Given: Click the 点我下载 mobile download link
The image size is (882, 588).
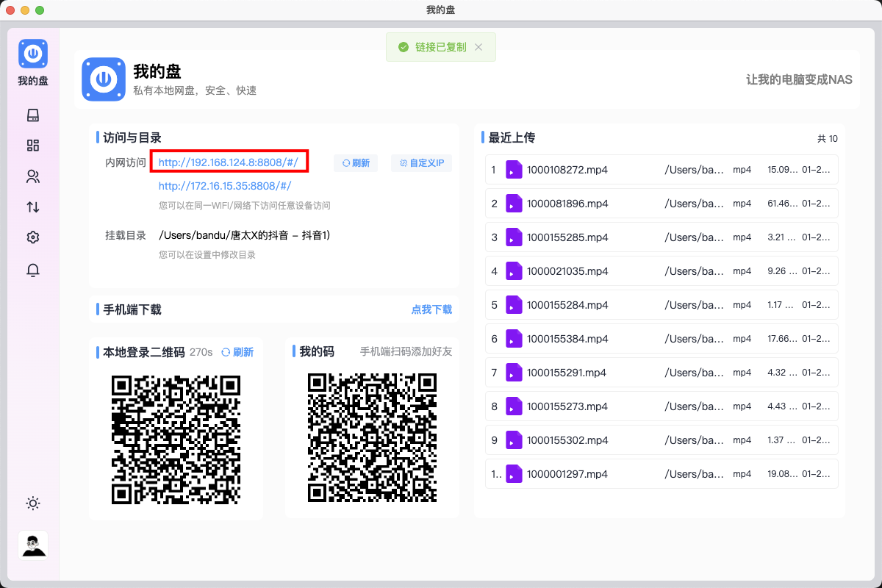Looking at the screenshot, I should [x=431, y=309].
